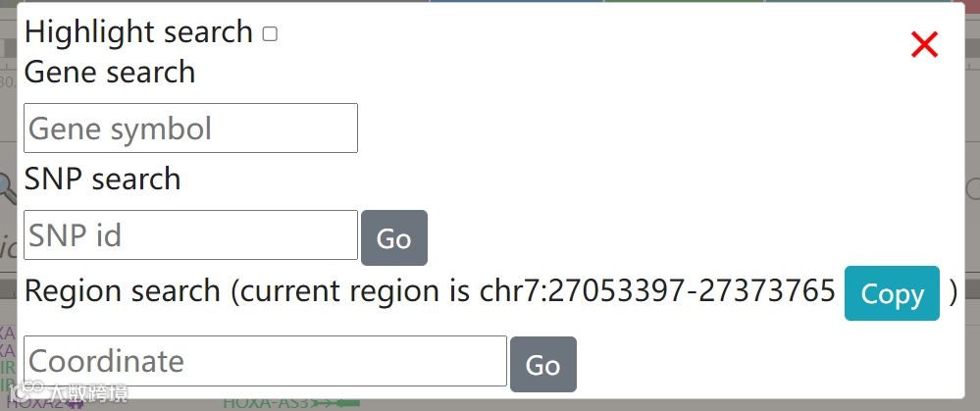Enable the Highlight search checkbox
This screenshot has height=411, width=980.
pos(270,33)
